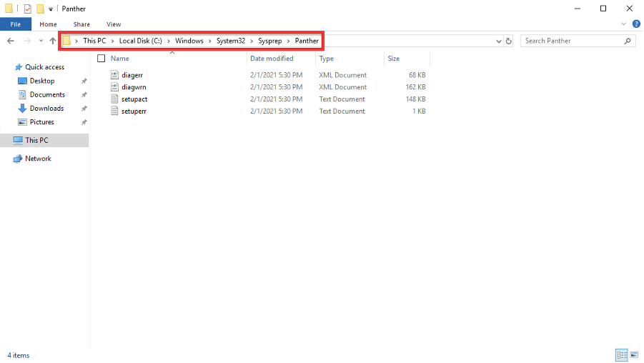644x363 pixels.
Task: Click New folder icon in title bar
Action: tap(40, 9)
